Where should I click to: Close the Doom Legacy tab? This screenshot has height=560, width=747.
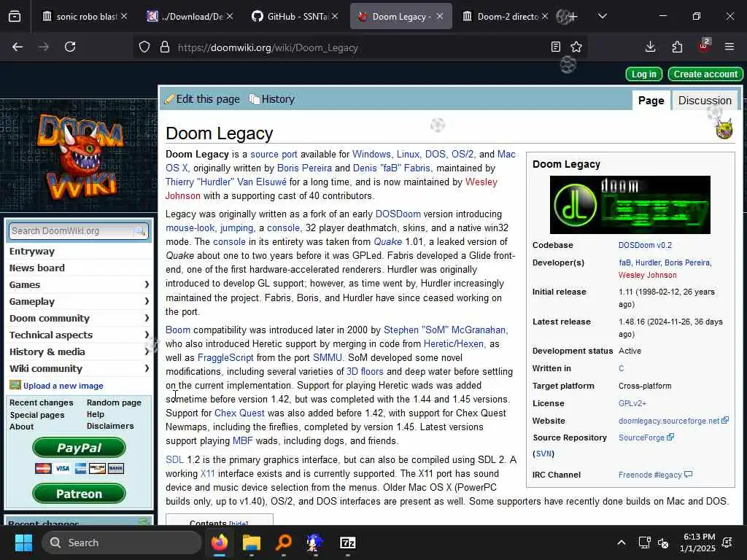pos(440,16)
